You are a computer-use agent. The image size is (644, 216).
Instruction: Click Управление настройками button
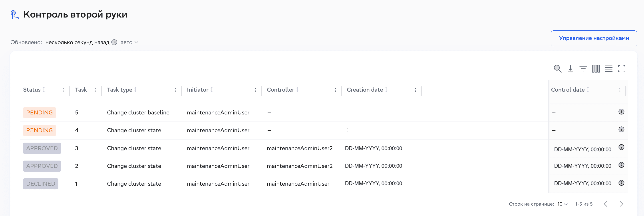tap(594, 38)
